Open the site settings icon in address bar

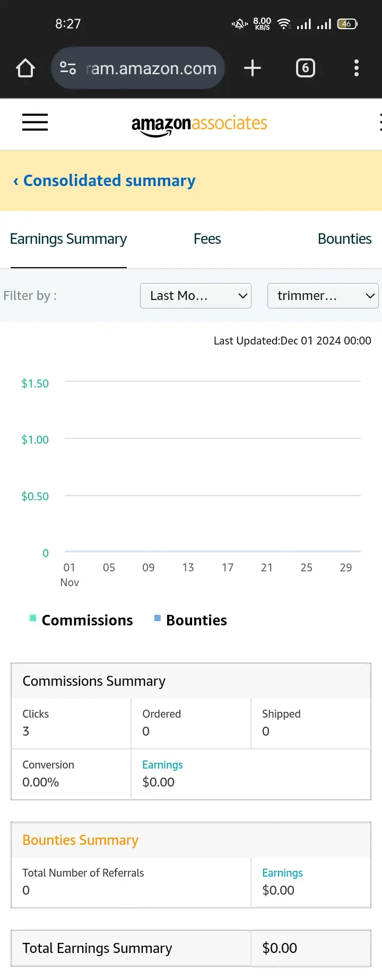coord(68,68)
